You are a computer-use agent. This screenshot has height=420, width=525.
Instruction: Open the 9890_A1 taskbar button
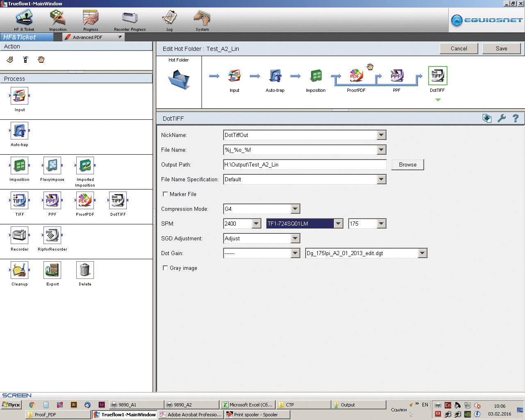click(x=136, y=405)
